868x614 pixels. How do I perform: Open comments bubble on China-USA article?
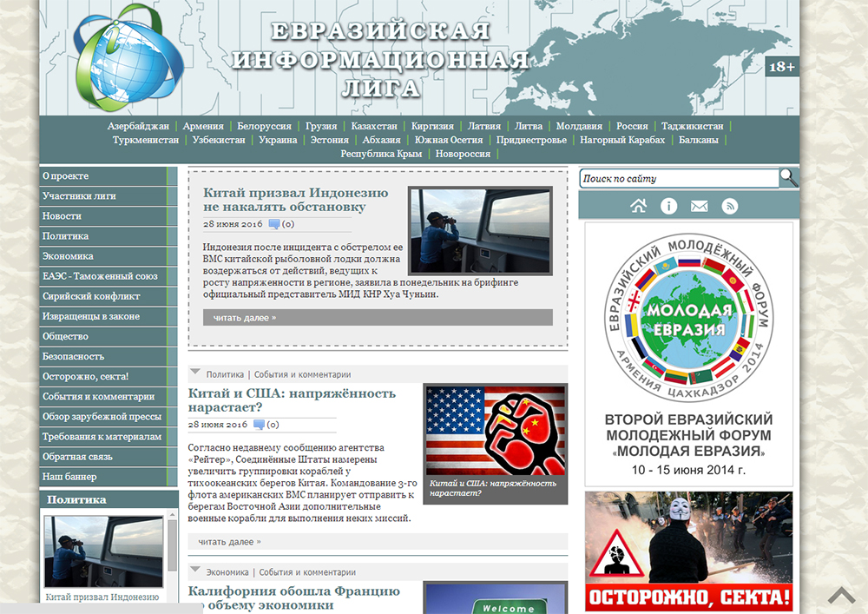[x=259, y=425]
